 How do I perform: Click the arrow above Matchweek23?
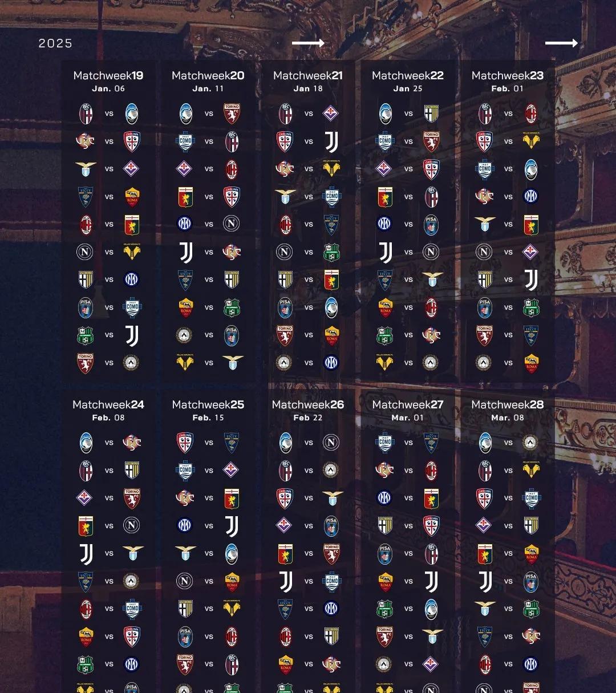(561, 43)
